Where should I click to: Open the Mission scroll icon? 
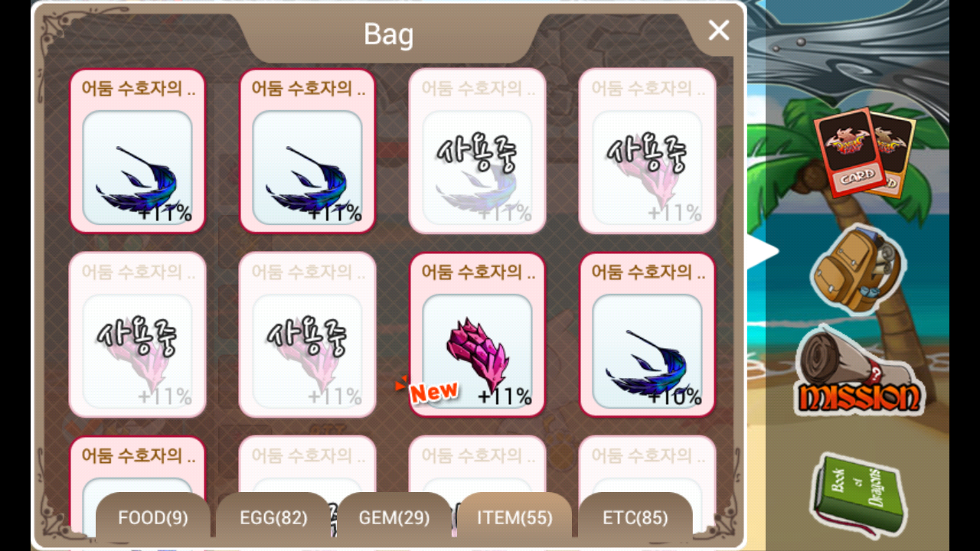coord(858,371)
